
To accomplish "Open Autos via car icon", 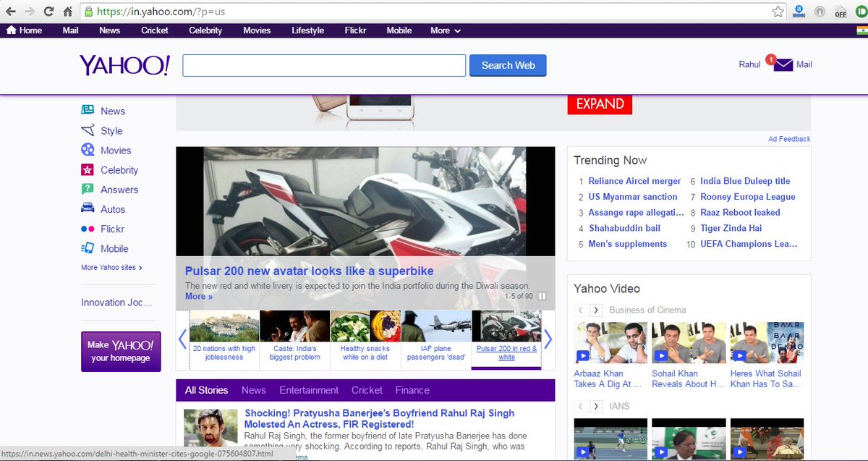I will pos(88,209).
